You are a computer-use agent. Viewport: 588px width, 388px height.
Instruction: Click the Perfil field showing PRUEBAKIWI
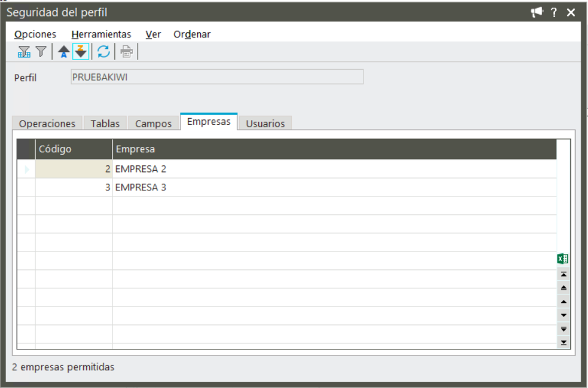(217, 77)
